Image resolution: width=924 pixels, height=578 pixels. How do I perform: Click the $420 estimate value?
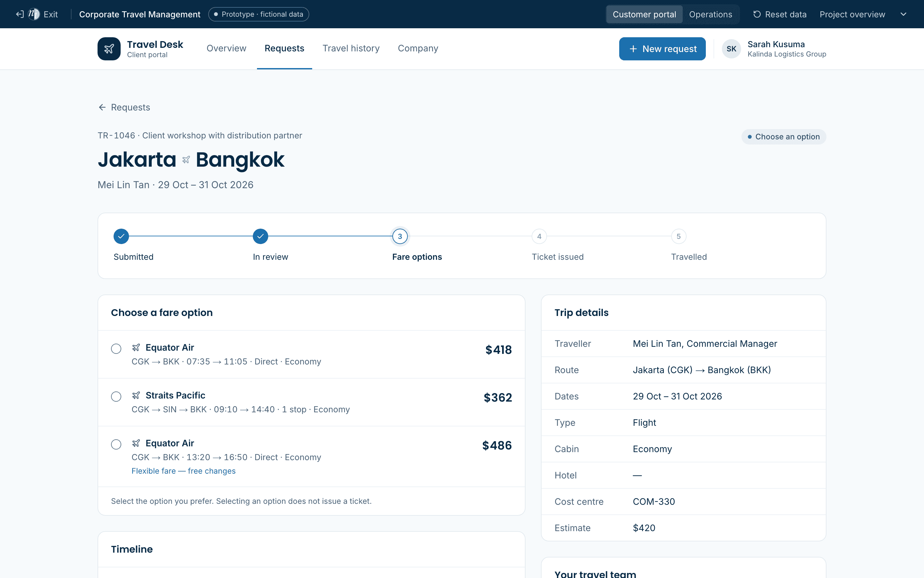click(644, 528)
